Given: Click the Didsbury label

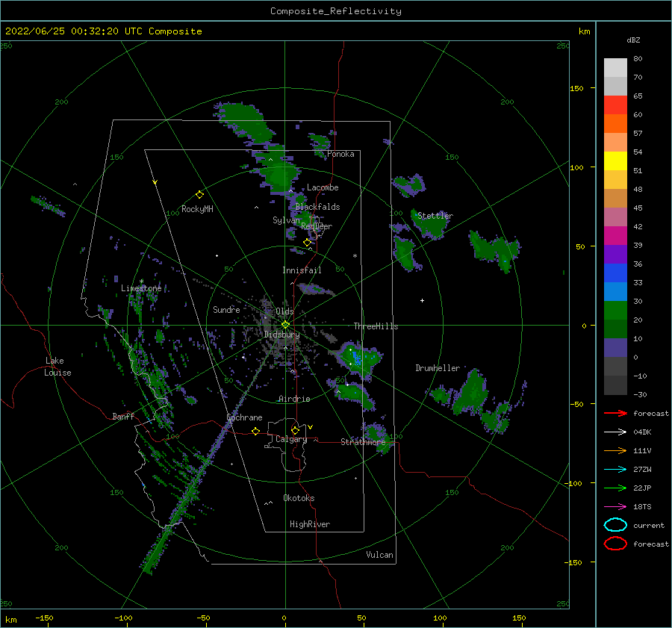Looking at the screenshot, I should click(281, 335).
